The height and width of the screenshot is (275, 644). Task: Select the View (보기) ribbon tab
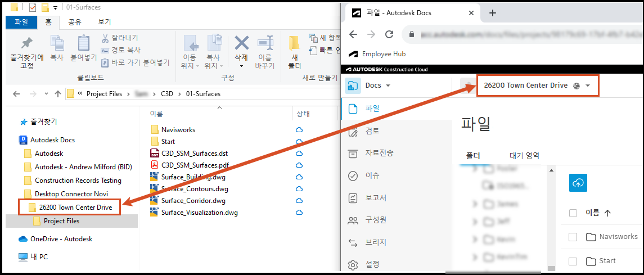point(104,22)
